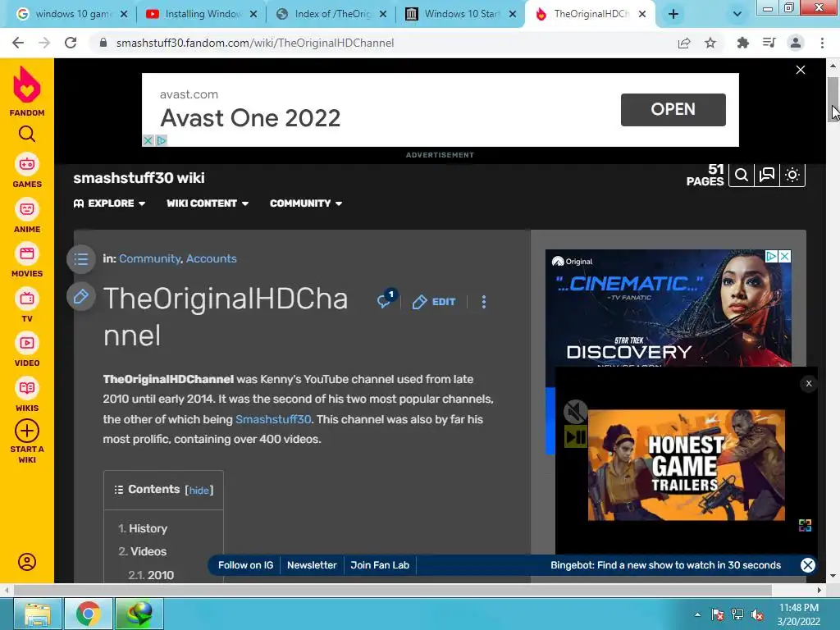Switch to Installing Windows YouTube tab

[x=201, y=14]
